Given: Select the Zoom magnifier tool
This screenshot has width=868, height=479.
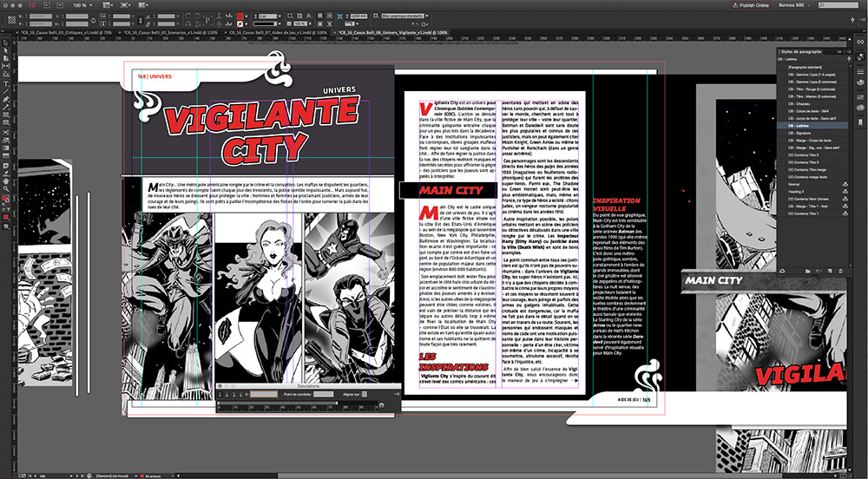Looking at the screenshot, I should click(6, 187).
